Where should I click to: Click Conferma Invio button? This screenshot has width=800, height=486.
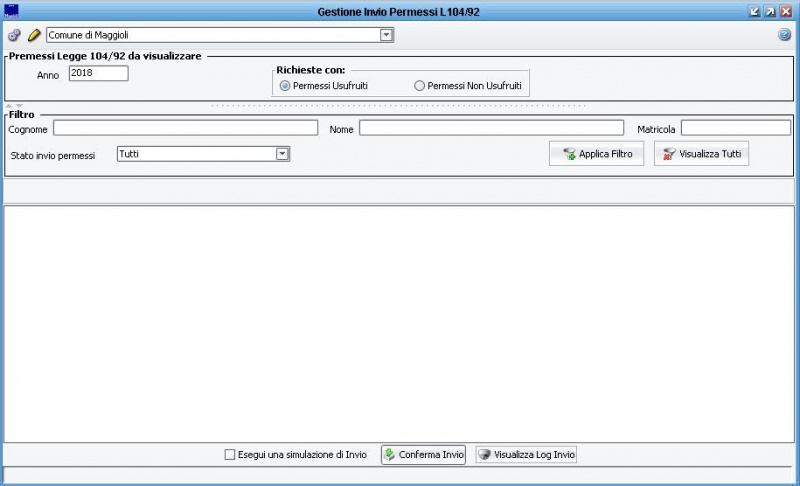(423, 454)
